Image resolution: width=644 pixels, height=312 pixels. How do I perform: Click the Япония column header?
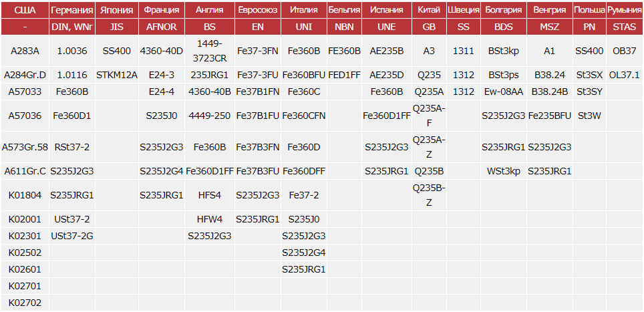(116, 10)
